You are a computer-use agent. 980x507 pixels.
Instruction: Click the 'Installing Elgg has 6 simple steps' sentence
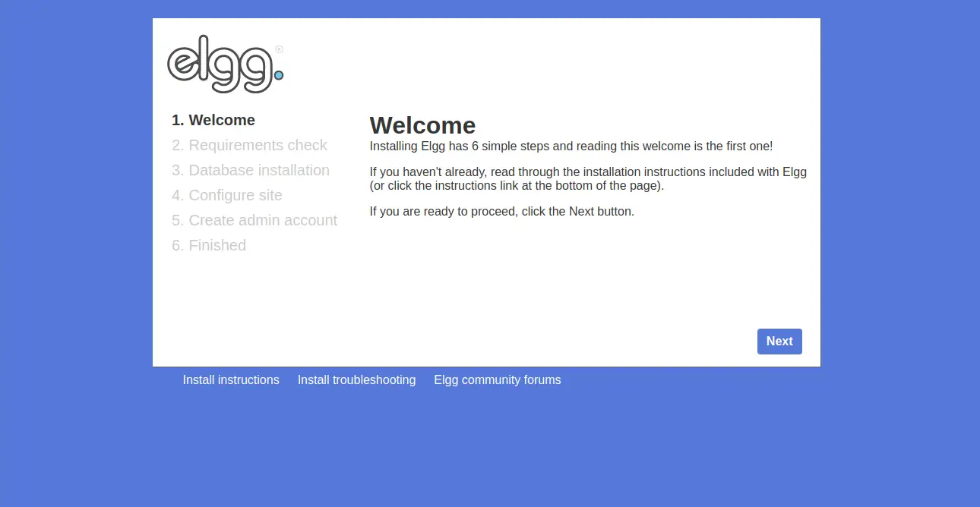click(x=571, y=146)
